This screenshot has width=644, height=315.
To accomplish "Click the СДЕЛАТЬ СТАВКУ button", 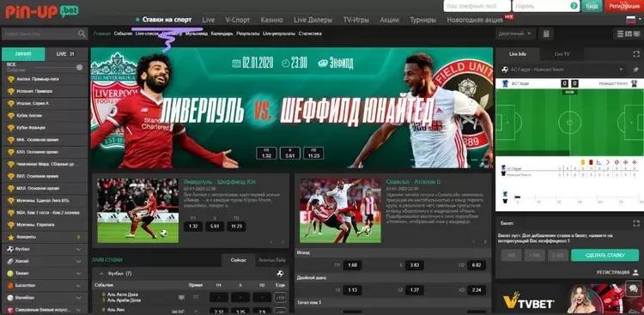I will (605, 255).
